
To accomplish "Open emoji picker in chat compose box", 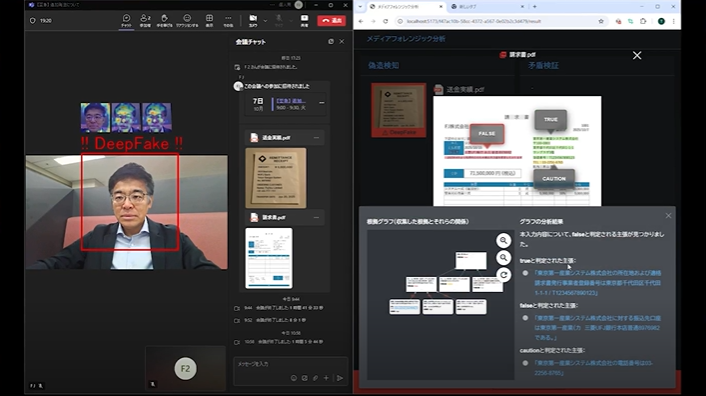I will pyautogui.click(x=294, y=378).
